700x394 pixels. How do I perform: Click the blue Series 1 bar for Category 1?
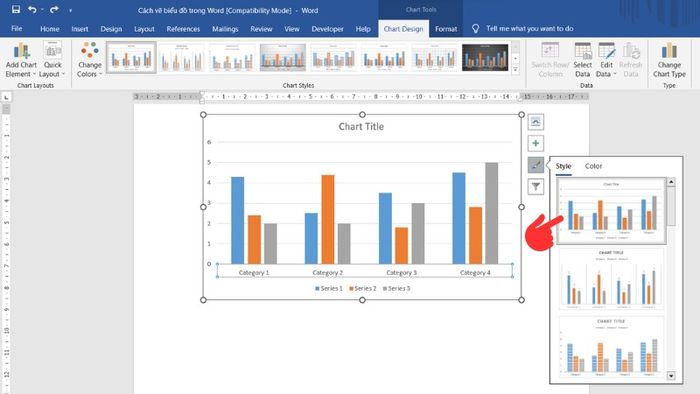pyautogui.click(x=238, y=220)
